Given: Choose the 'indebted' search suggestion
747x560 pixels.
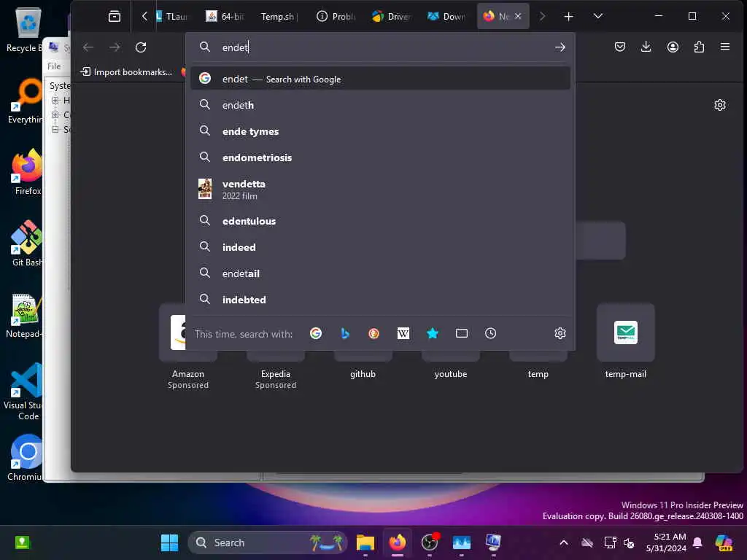Looking at the screenshot, I should pyautogui.click(x=380, y=300).
